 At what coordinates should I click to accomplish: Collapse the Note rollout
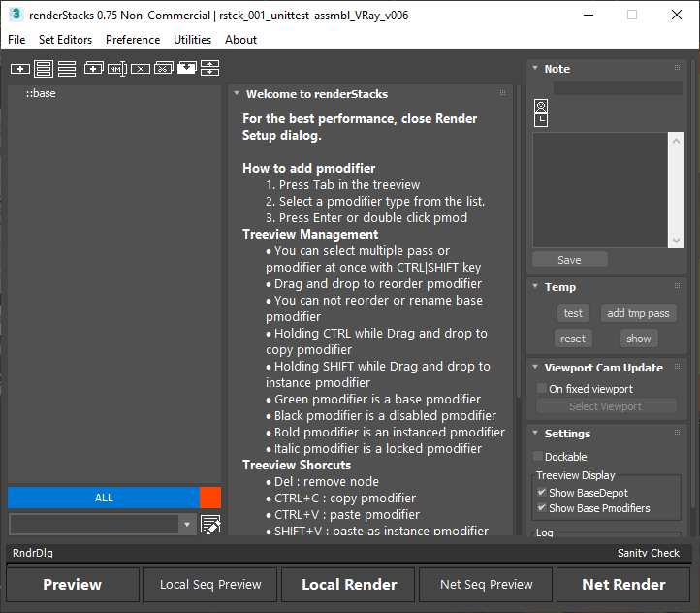click(535, 68)
